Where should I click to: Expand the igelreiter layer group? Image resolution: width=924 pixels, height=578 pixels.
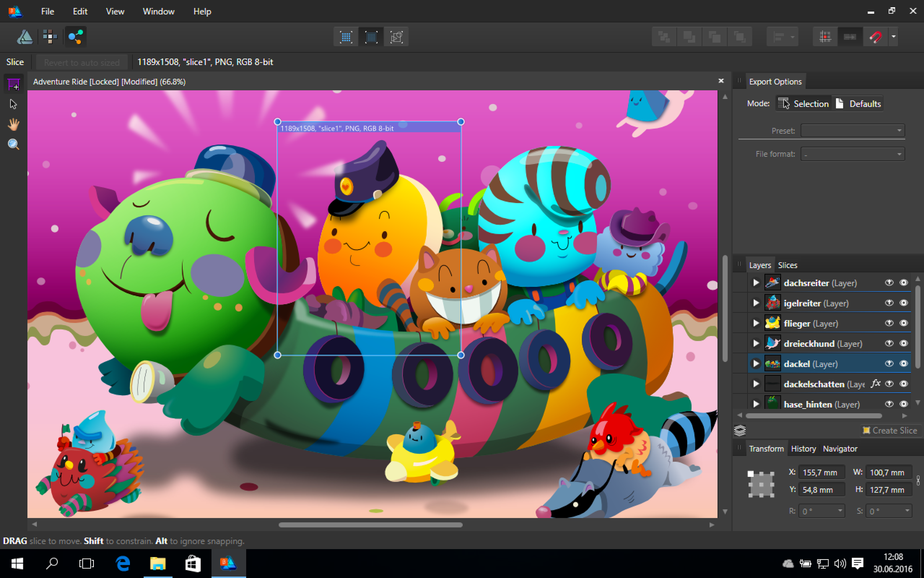tap(756, 303)
